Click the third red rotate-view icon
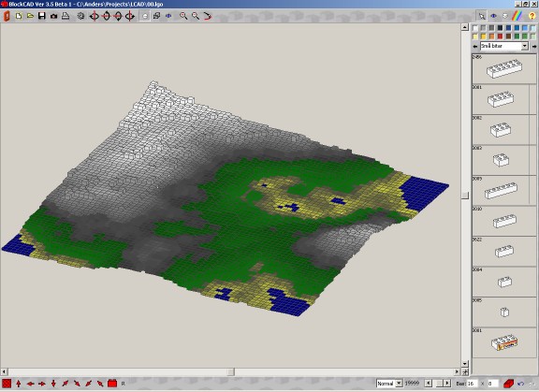Viewport: 539px width, 392px height. click(118, 16)
